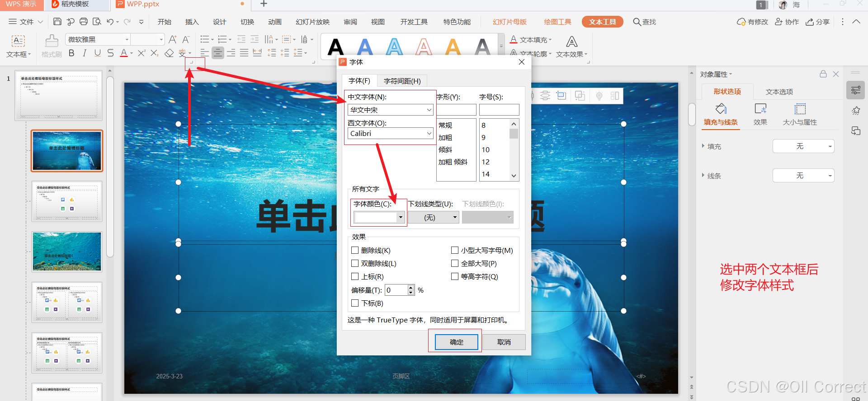Check the 全部大写(P) checkbox
The image size is (868, 401).
click(x=455, y=263)
